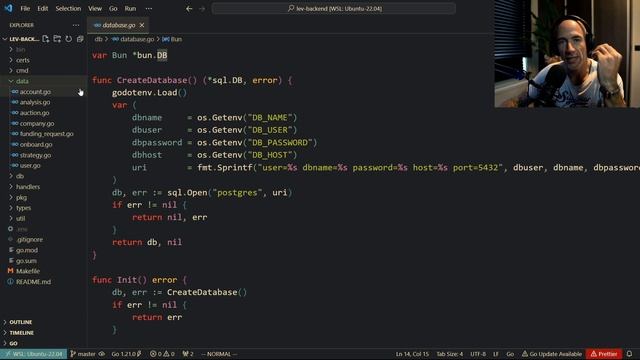Expand the types folder
Image resolution: width=640 pixels, height=360 pixels.
[23, 208]
